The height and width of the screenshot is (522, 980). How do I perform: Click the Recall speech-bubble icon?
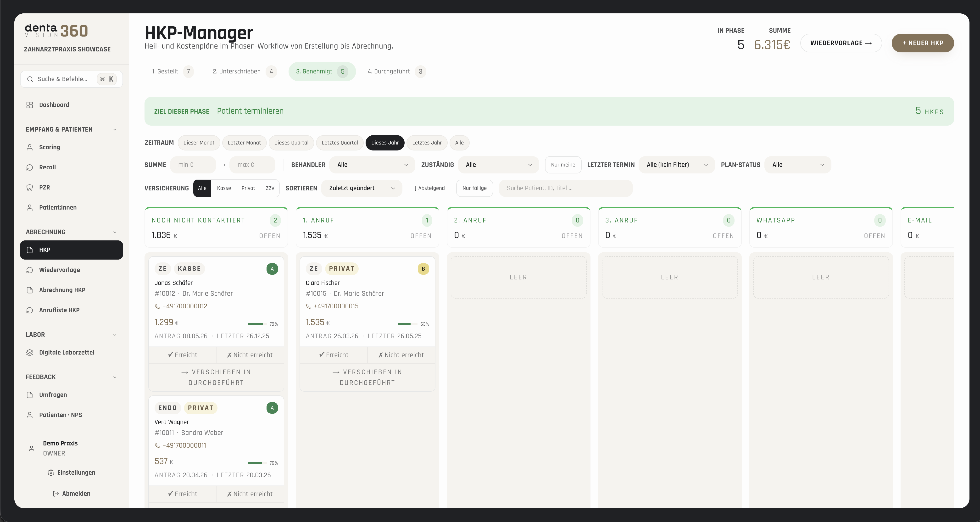tap(30, 167)
